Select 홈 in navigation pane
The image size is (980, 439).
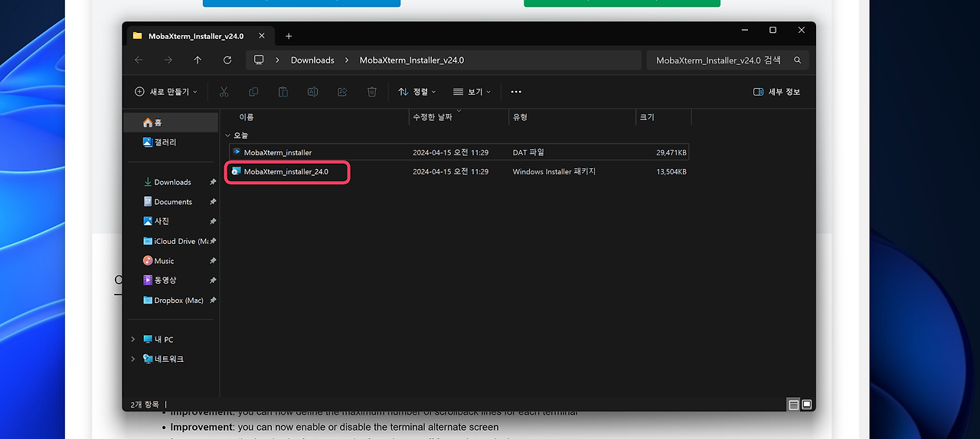click(x=172, y=122)
